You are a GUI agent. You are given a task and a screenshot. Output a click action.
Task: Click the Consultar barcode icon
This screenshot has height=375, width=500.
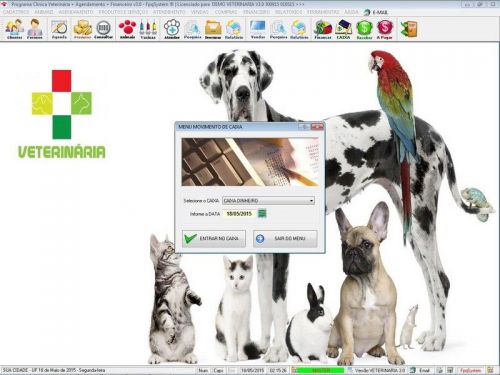click(x=103, y=29)
